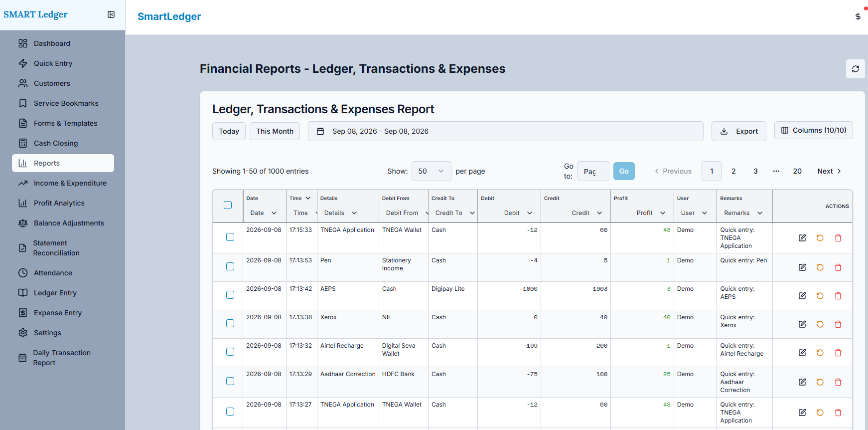This screenshot has height=430, width=868.
Task: Revert the TNEGA Application 17:13:27 entry
Action: (x=820, y=413)
